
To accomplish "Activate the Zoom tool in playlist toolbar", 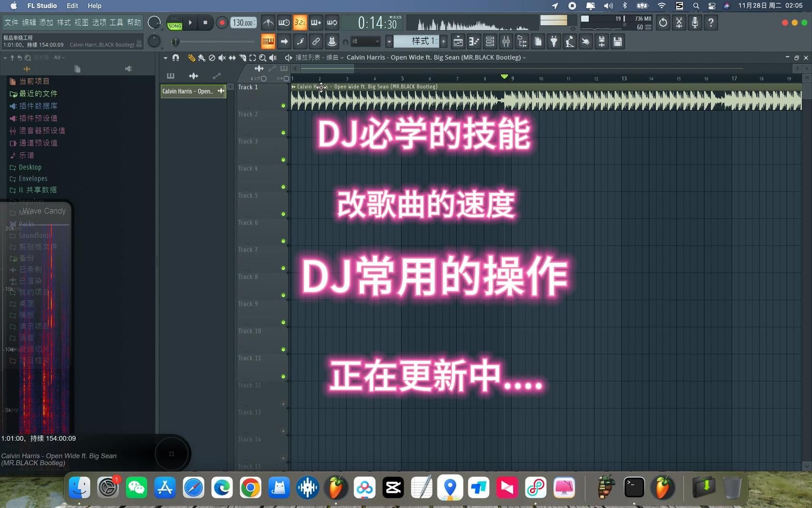I will 263,57.
